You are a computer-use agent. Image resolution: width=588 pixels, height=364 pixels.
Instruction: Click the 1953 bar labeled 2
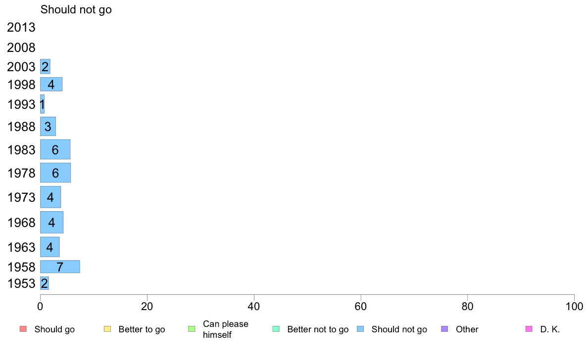tap(44, 283)
